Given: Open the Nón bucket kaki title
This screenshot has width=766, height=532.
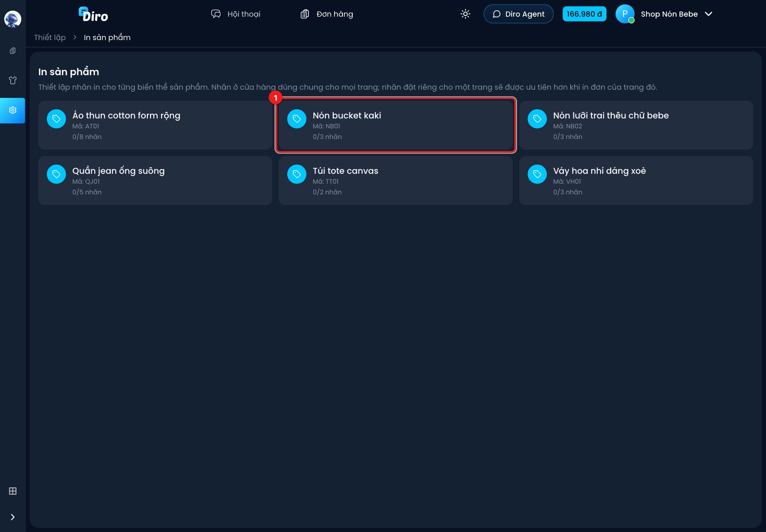Looking at the screenshot, I should (347, 116).
